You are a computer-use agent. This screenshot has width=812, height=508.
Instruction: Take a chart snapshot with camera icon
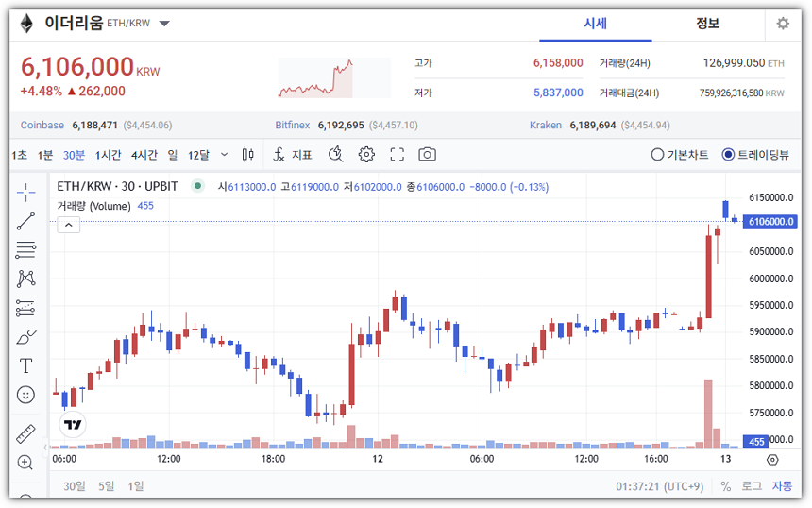(x=427, y=154)
